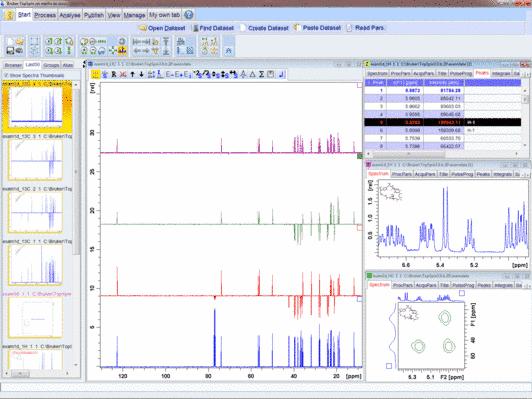This screenshot has width=532, height=399.
Task: Expand tab overflow arrow in 2D spectrum window
Action: point(527,286)
